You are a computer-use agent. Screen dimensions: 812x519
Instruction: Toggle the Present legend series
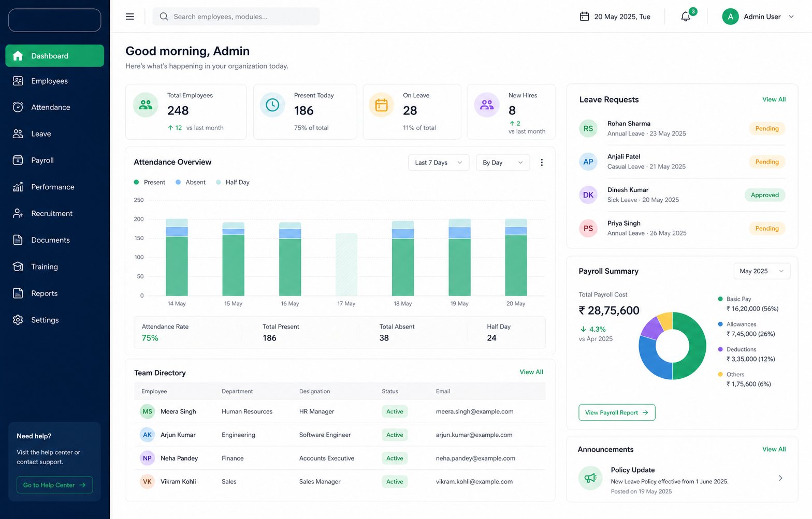click(x=150, y=182)
